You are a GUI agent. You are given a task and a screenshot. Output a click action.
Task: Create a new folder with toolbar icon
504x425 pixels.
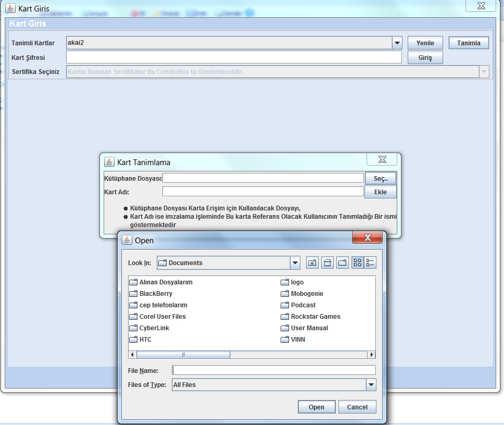[x=342, y=263]
